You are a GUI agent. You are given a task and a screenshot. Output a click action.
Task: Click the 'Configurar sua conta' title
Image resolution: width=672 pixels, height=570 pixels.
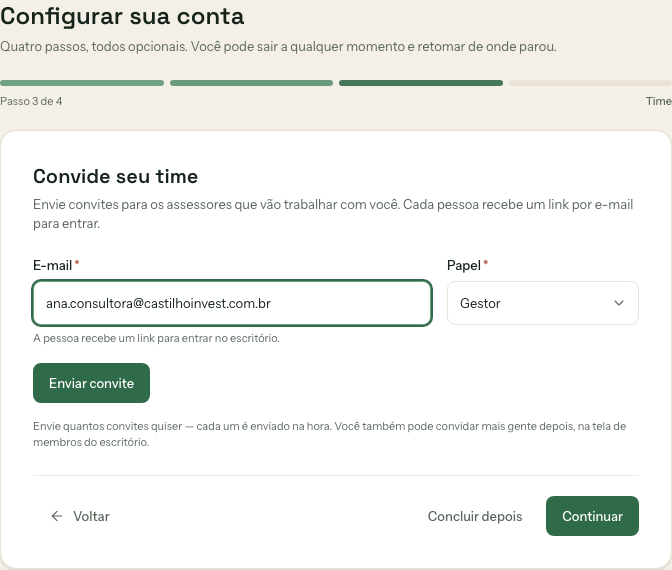(x=122, y=17)
